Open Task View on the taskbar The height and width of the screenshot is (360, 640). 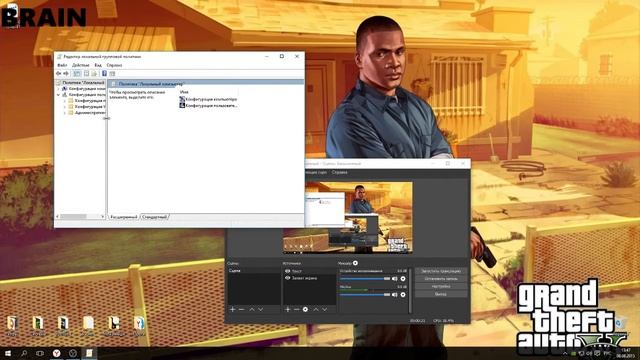(40, 353)
